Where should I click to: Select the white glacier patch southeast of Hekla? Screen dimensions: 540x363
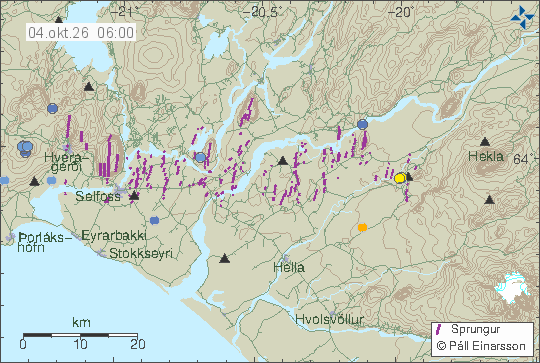coord(512,288)
